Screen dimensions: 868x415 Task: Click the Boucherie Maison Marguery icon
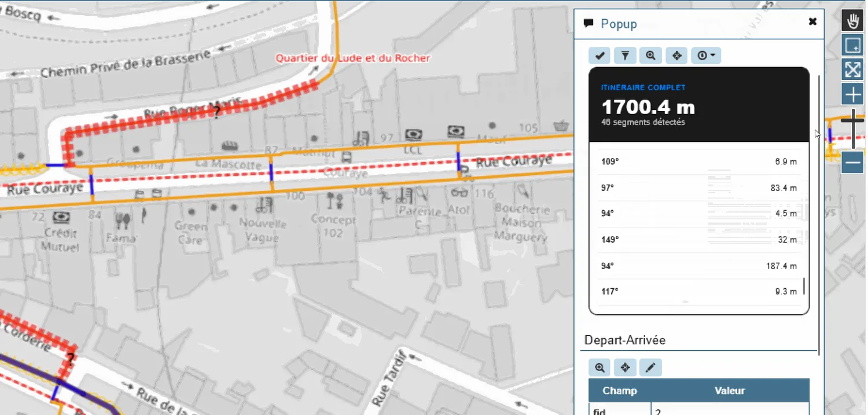coord(524,190)
